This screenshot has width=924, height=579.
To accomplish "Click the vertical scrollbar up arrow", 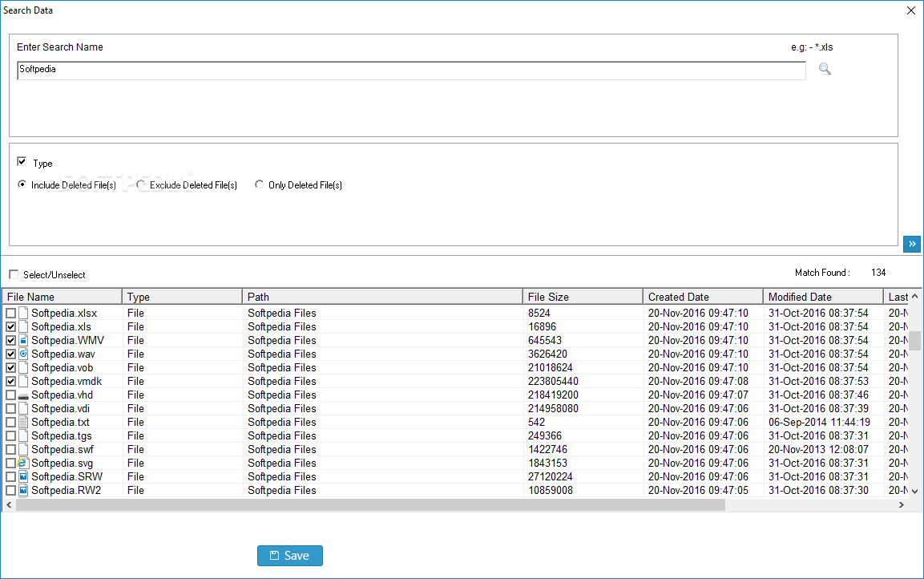I will (x=914, y=297).
